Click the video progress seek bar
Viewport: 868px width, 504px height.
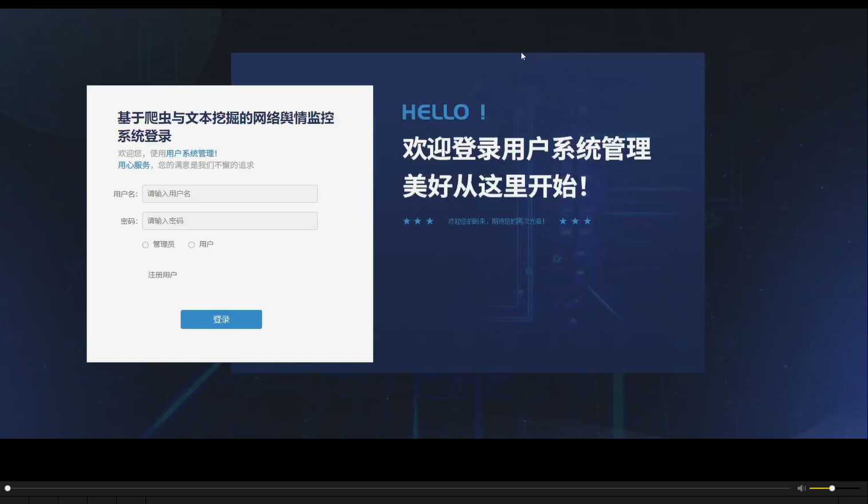pyautogui.click(x=399, y=488)
